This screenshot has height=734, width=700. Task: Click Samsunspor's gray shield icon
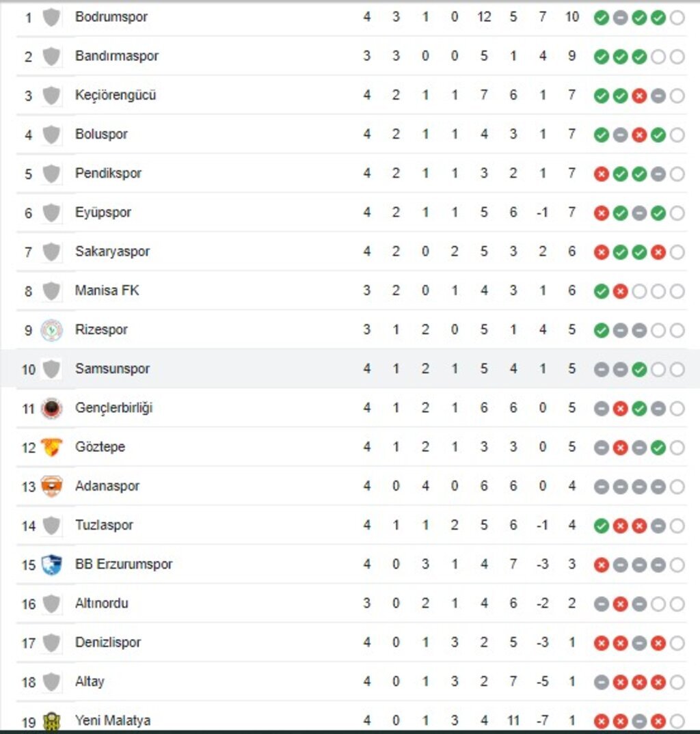click(51, 369)
